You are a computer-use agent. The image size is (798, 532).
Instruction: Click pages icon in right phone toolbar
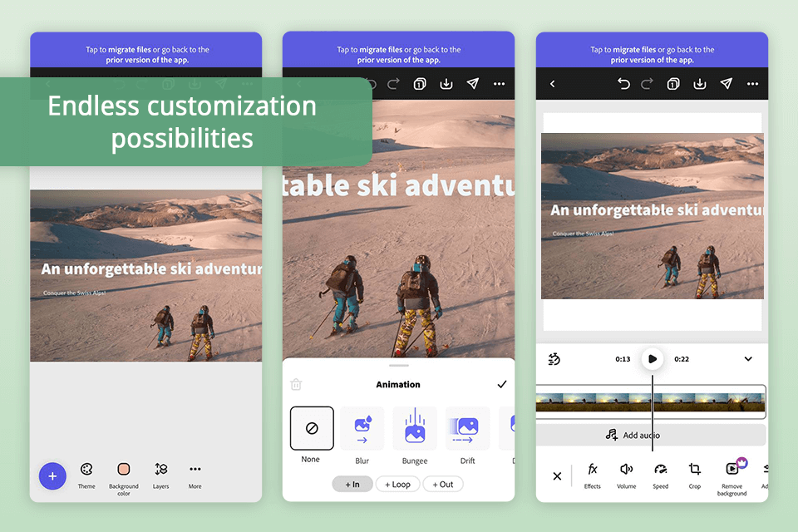pyautogui.click(x=673, y=83)
